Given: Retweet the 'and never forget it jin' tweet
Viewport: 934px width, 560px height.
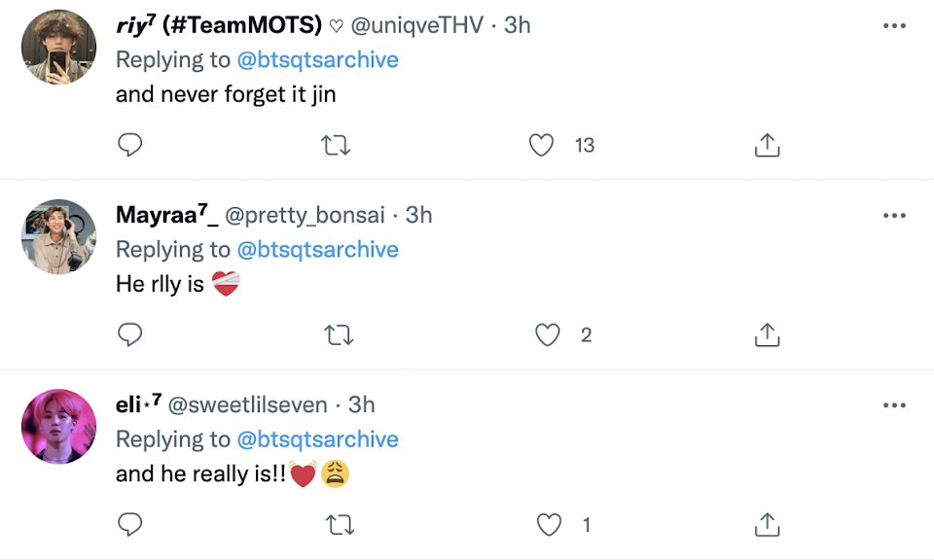Looking at the screenshot, I should [336, 146].
